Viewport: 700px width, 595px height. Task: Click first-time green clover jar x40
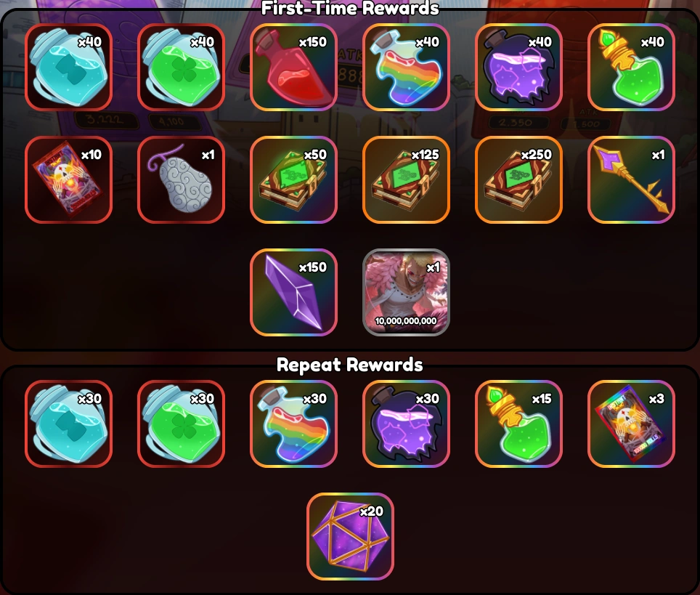(182, 67)
